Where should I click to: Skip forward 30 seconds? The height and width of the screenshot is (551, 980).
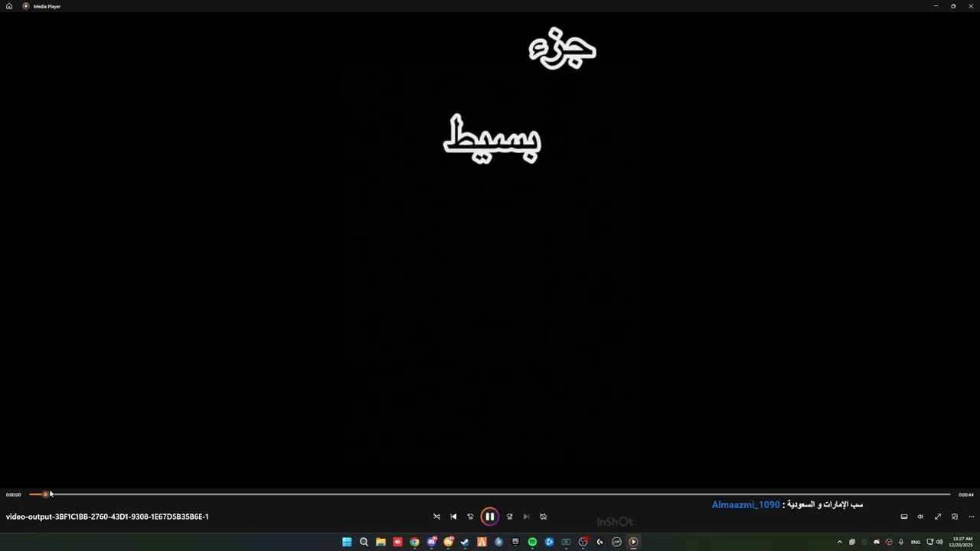(509, 517)
